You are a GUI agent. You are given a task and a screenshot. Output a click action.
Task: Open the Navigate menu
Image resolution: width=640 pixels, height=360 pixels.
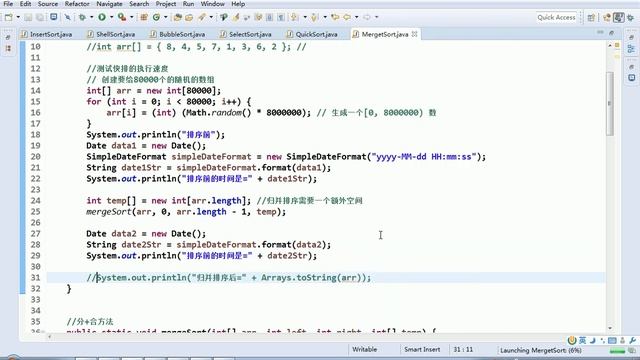(109, 4)
